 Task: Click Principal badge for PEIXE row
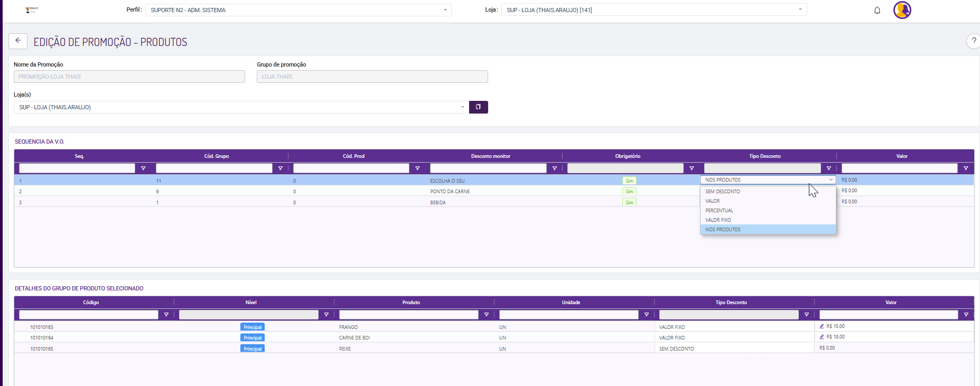pos(253,349)
